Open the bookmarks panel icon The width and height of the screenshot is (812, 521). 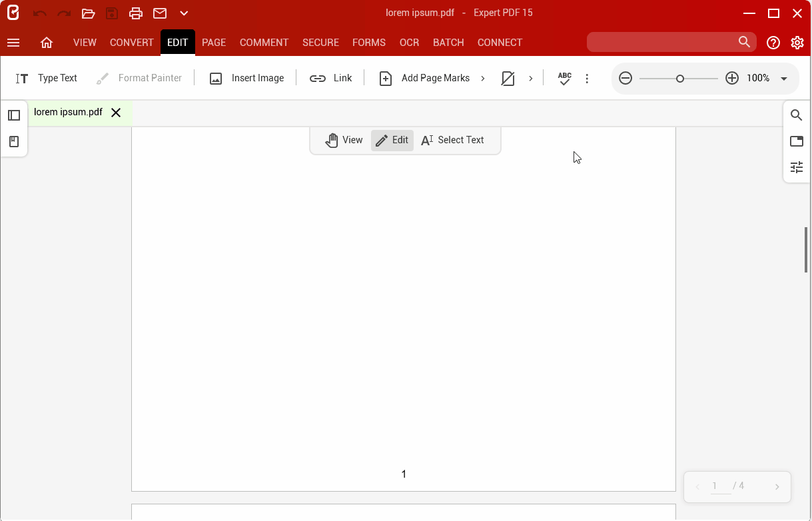tap(14, 141)
